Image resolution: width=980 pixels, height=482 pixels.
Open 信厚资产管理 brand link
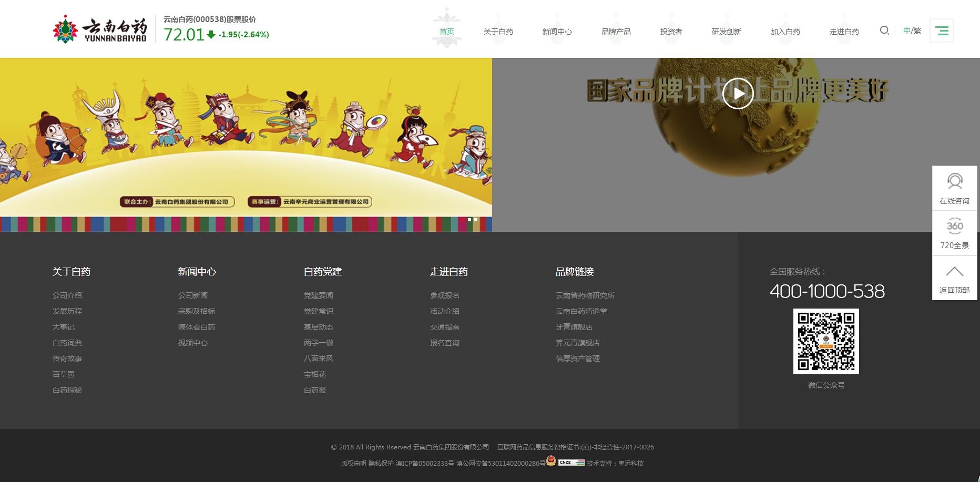[x=578, y=358]
